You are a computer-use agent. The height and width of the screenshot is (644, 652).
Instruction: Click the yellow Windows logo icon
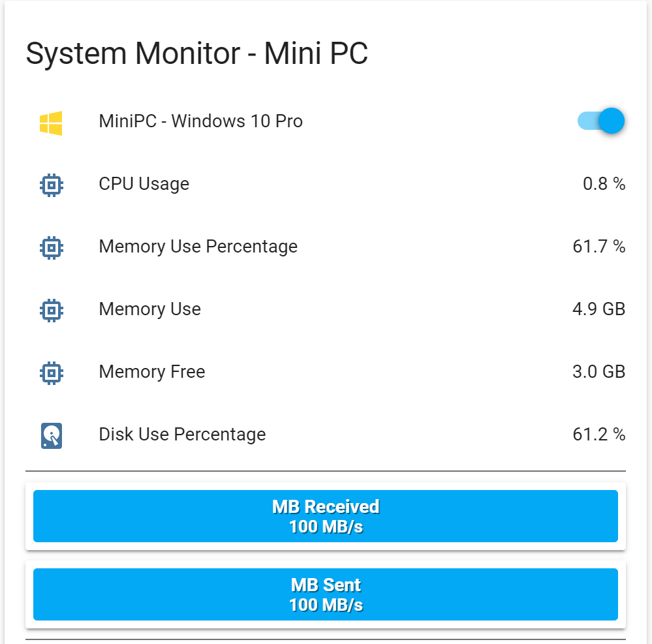[x=51, y=122]
